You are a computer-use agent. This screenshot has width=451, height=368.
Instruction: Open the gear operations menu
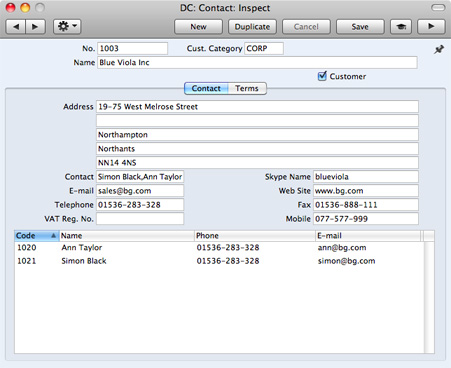pyautogui.click(x=67, y=27)
